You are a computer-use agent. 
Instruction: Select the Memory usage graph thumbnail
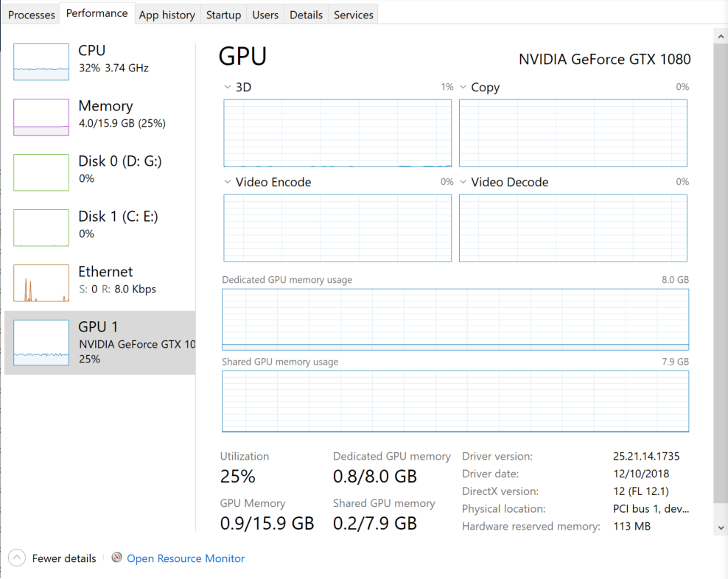[41, 117]
